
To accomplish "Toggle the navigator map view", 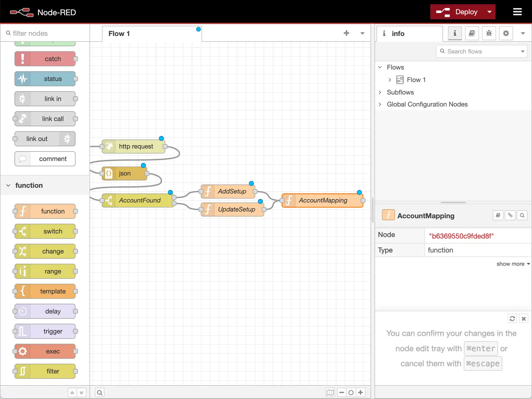I will pos(330,392).
